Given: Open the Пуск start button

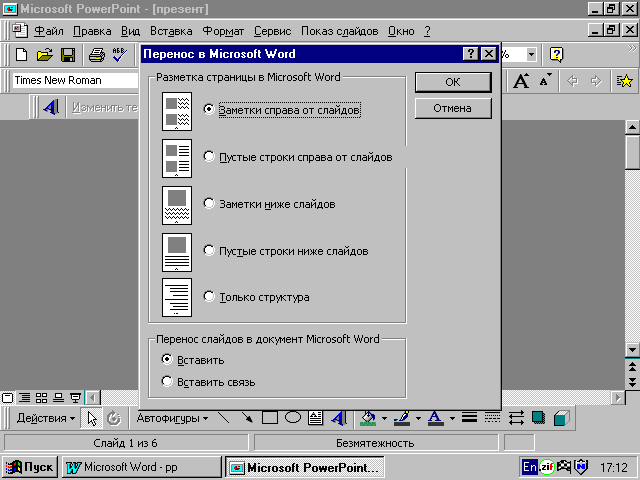Looking at the screenshot, I should (30, 467).
